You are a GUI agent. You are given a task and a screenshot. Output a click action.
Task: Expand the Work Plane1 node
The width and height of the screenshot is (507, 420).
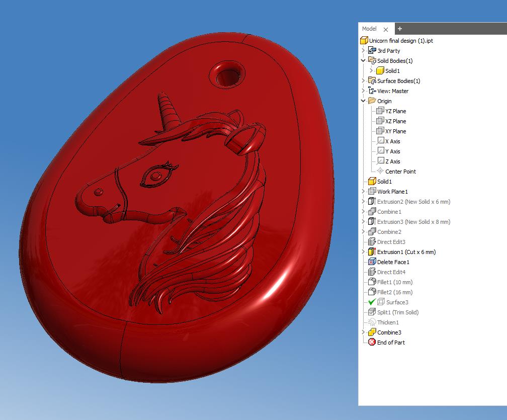363,192
